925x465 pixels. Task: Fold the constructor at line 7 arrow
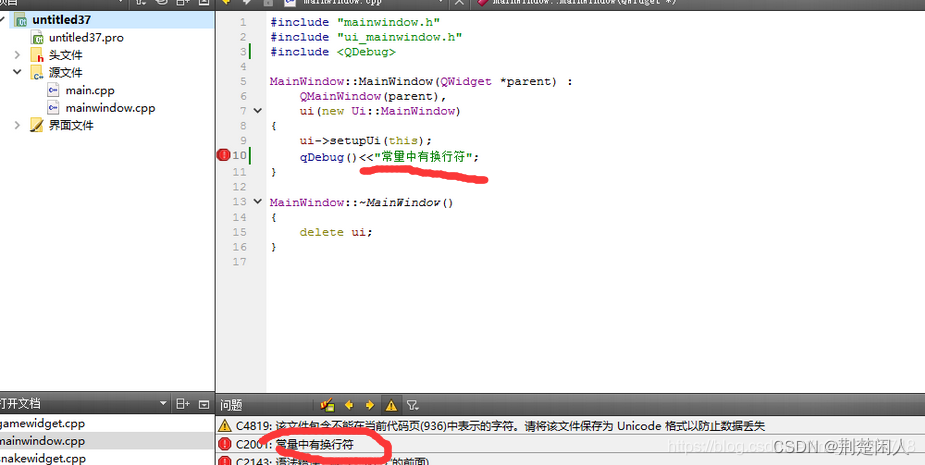click(258, 110)
